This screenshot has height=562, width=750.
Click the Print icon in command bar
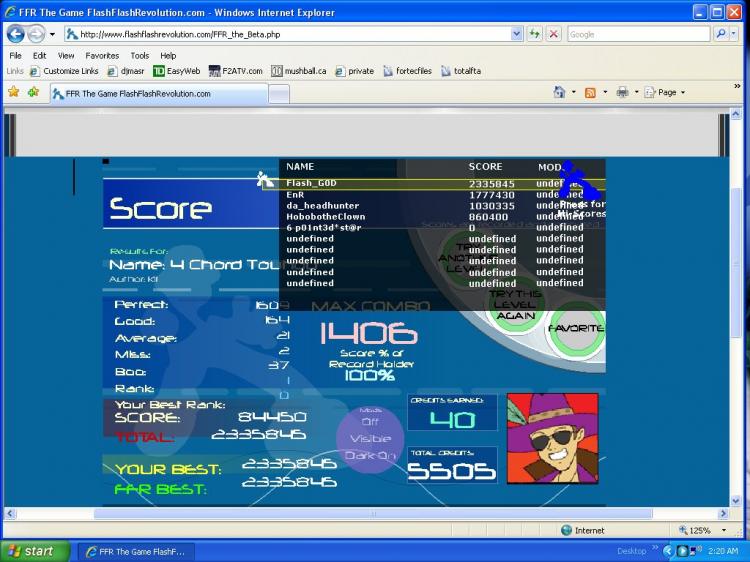click(x=621, y=92)
